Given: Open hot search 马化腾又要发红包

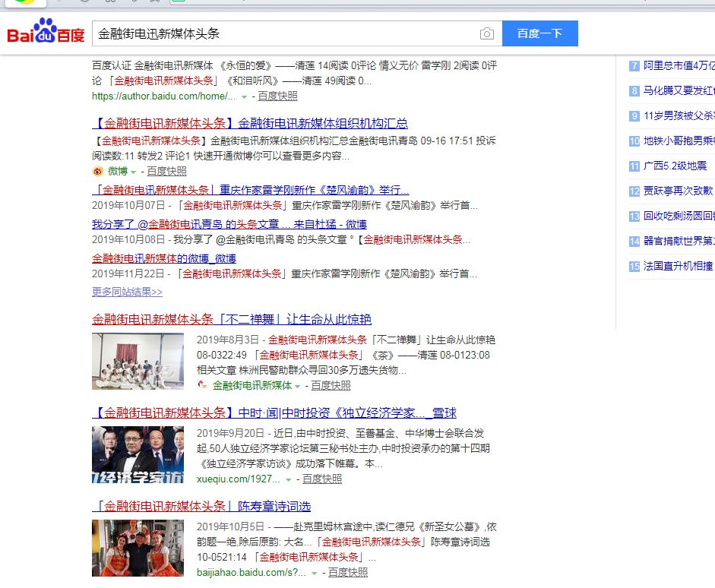Looking at the screenshot, I should (x=679, y=90).
